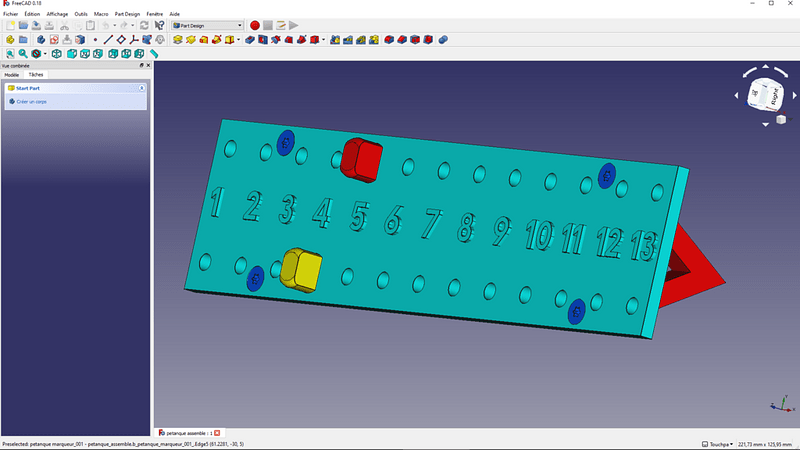Select the Pad tool
The image size is (800, 450).
tap(178, 40)
